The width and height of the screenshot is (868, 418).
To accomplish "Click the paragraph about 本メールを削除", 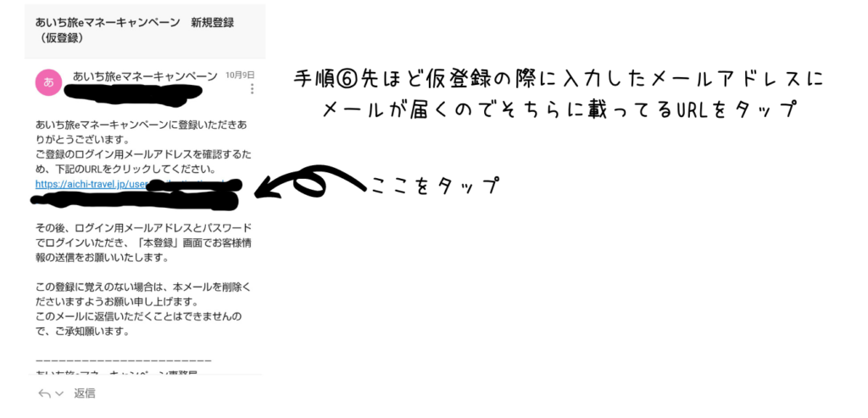I will click(x=143, y=310).
